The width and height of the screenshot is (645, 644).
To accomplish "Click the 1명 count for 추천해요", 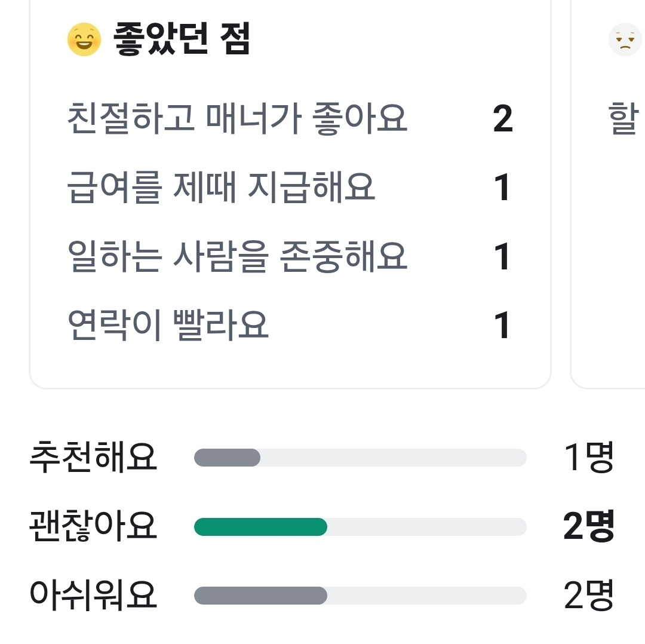I will tap(588, 457).
